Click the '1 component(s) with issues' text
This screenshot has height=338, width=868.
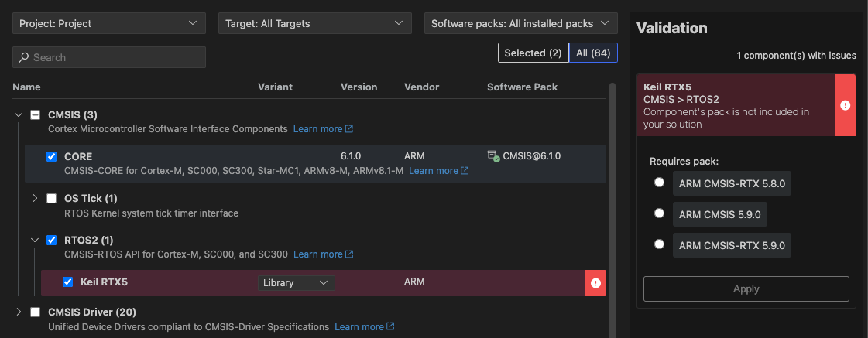tap(797, 56)
